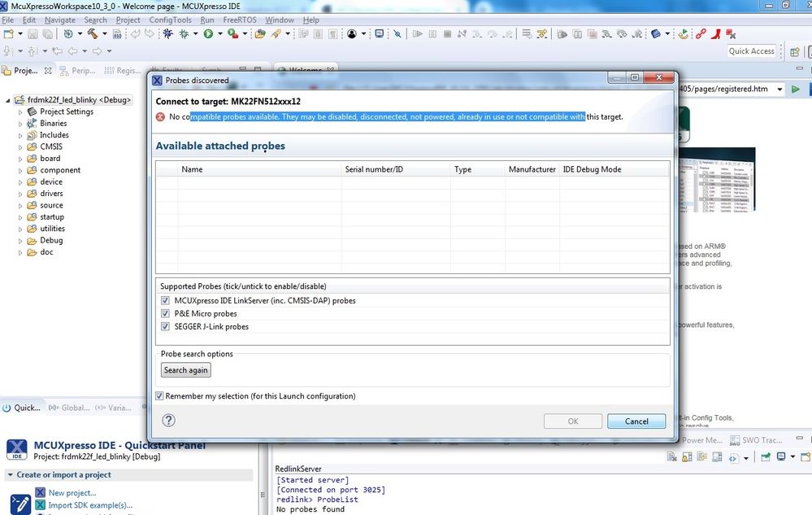The image size is (812, 515).
Task: Expand the CMSIS folder node
Action: (x=20, y=147)
